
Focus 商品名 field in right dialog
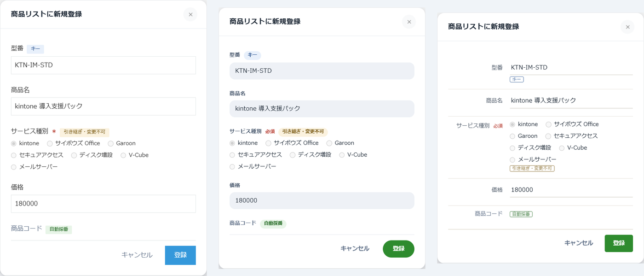point(571,100)
